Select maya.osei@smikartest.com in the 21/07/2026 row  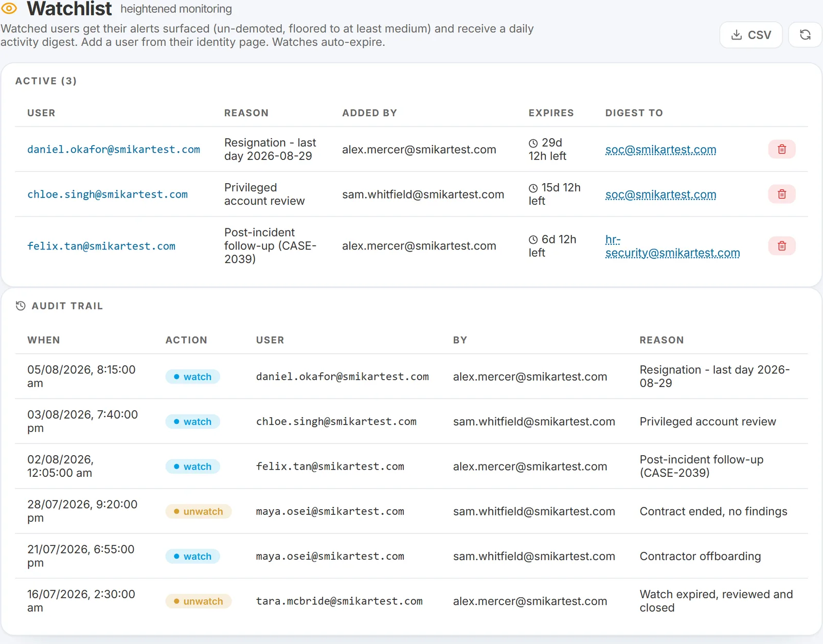coord(330,556)
